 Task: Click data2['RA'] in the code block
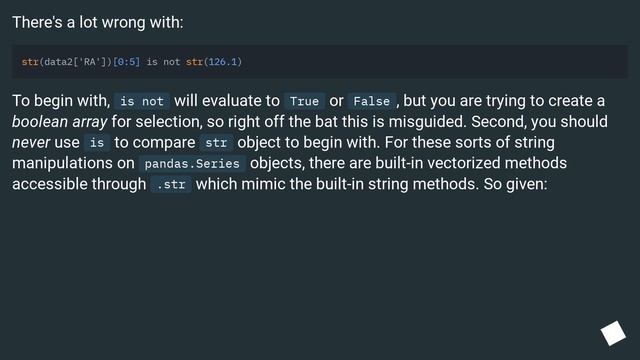[76, 62]
